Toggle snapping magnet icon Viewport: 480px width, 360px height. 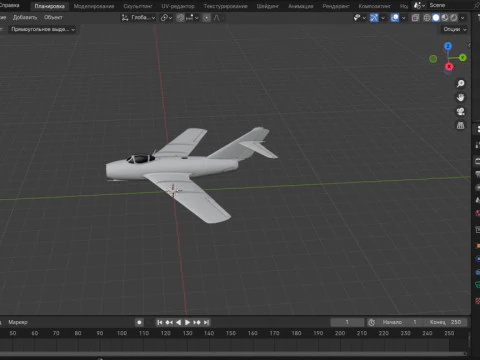coord(180,18)
